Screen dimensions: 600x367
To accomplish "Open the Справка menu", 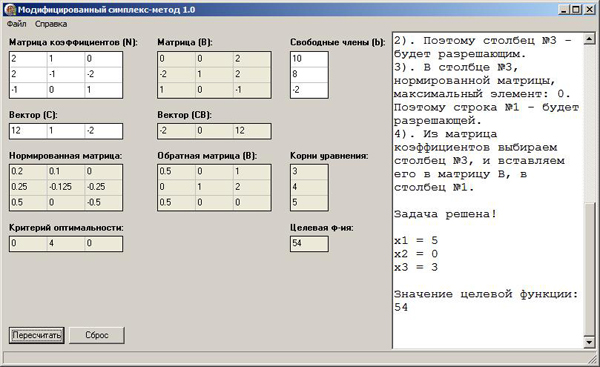I will pyautogui.click(x=51, y=24).
